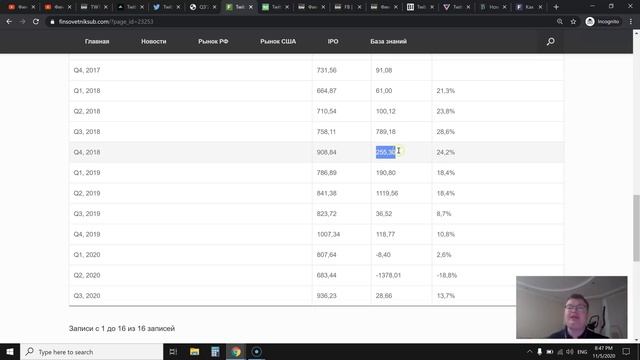Click the Q3, 2018 row label
The height and width of the screenshot is (360, 640).
pyautogui.click(x=87, y=131)
